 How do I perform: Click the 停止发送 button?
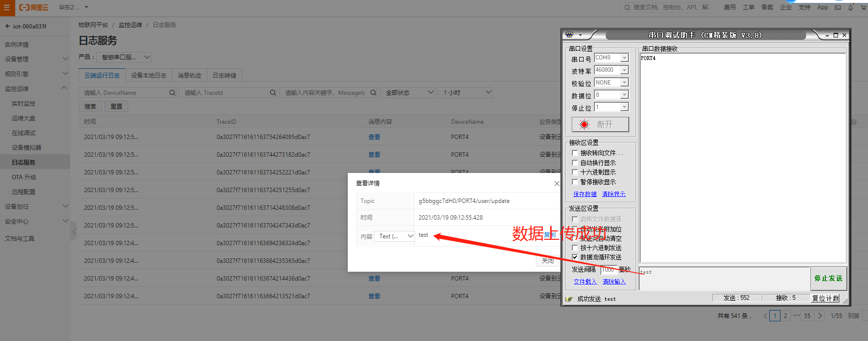coord(828,278)
